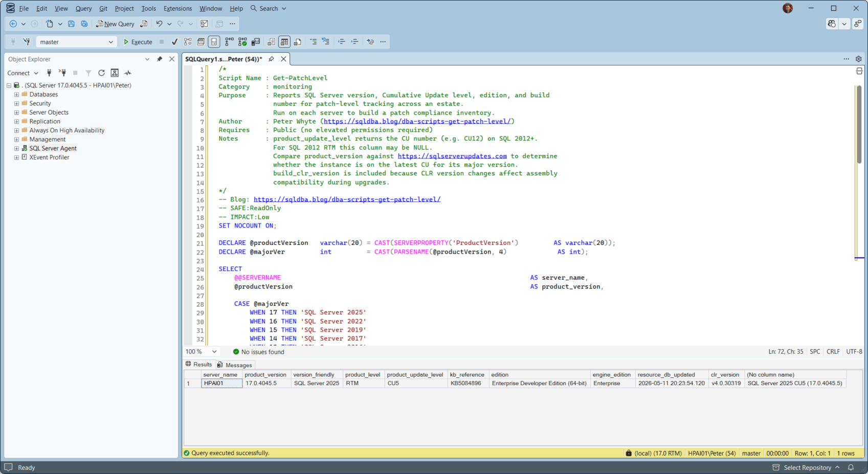Click the Change Connection icon beside database box
Viewport: 868px width, 474px height.
(x=27, y=42)
